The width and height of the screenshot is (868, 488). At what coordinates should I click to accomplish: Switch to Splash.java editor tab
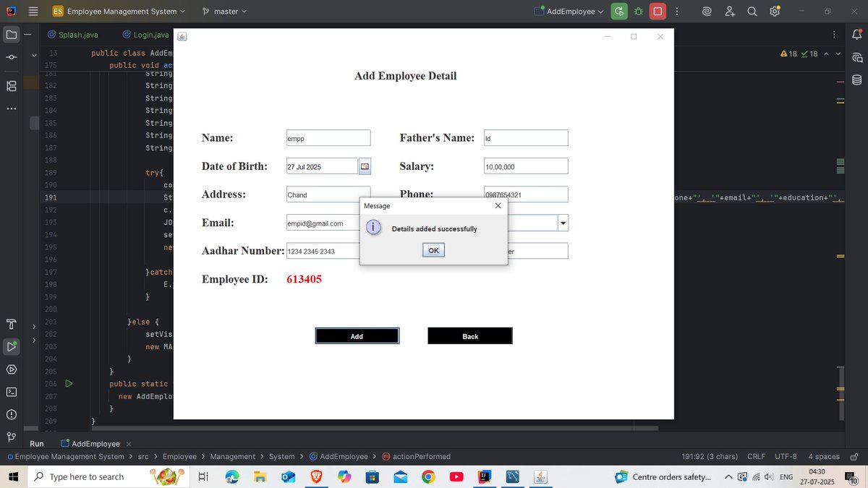tap(72, 35)
